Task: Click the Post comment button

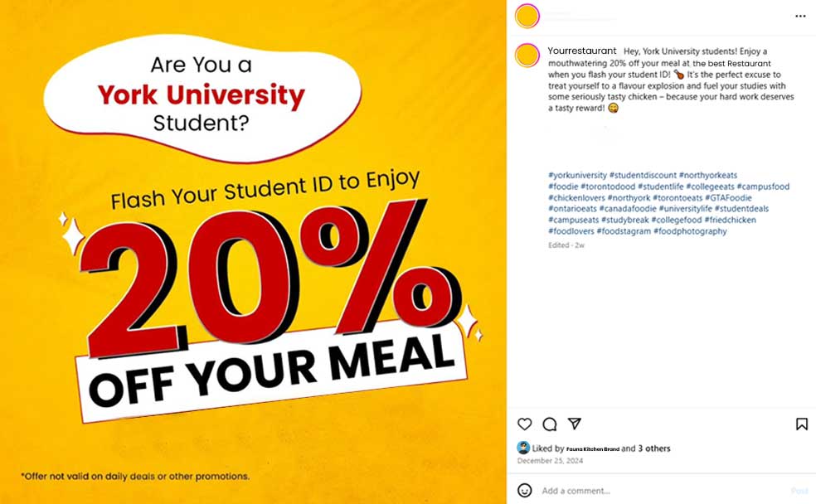Action: pyautogui.click(x=799, y=491)
